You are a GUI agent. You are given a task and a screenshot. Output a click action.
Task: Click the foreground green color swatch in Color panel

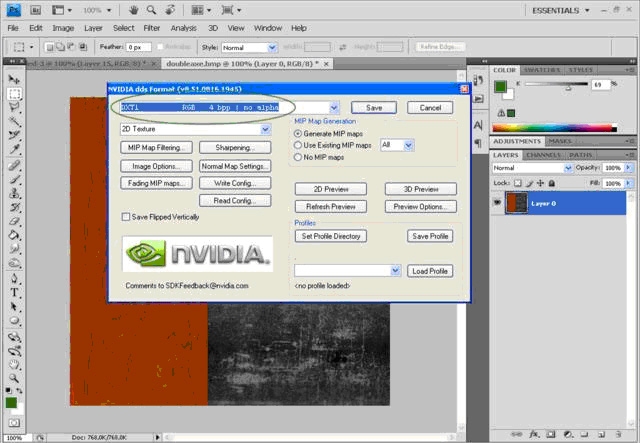pyautogui.click(x=500, y=86)
